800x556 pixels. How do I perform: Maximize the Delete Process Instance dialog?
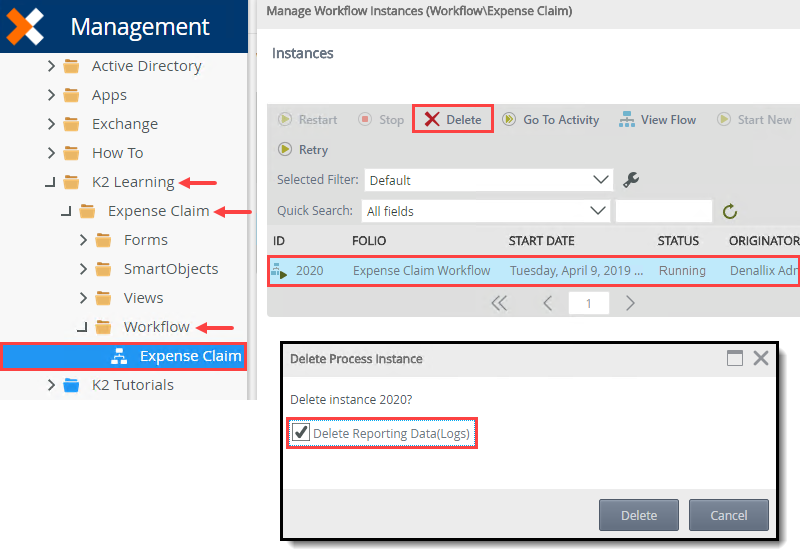click(x=735, y=358)
